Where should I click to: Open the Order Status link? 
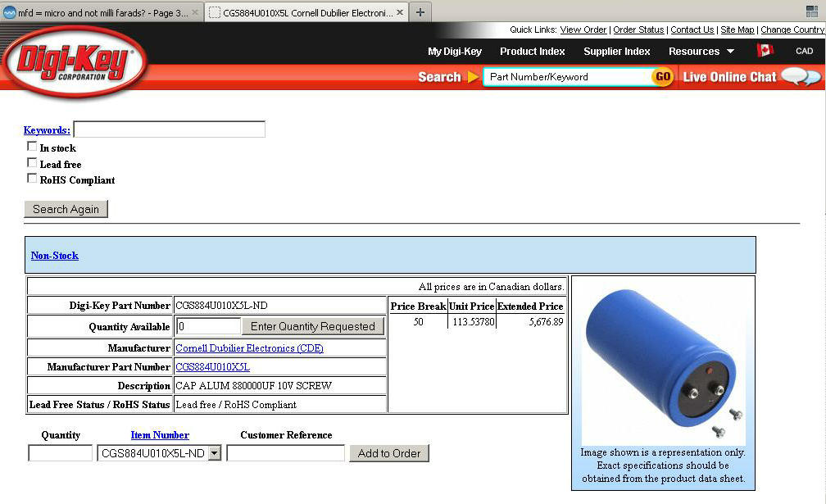tap(638, 30)
